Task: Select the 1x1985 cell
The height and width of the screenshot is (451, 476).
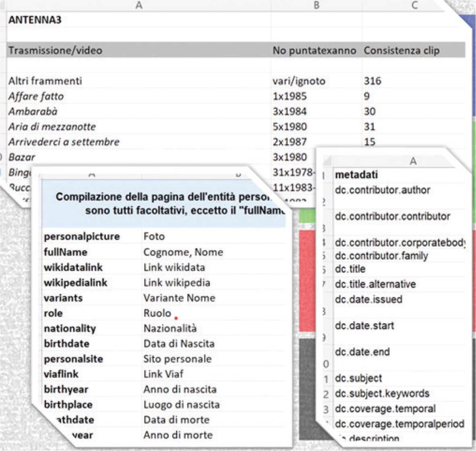Action: tap(316, 96)
